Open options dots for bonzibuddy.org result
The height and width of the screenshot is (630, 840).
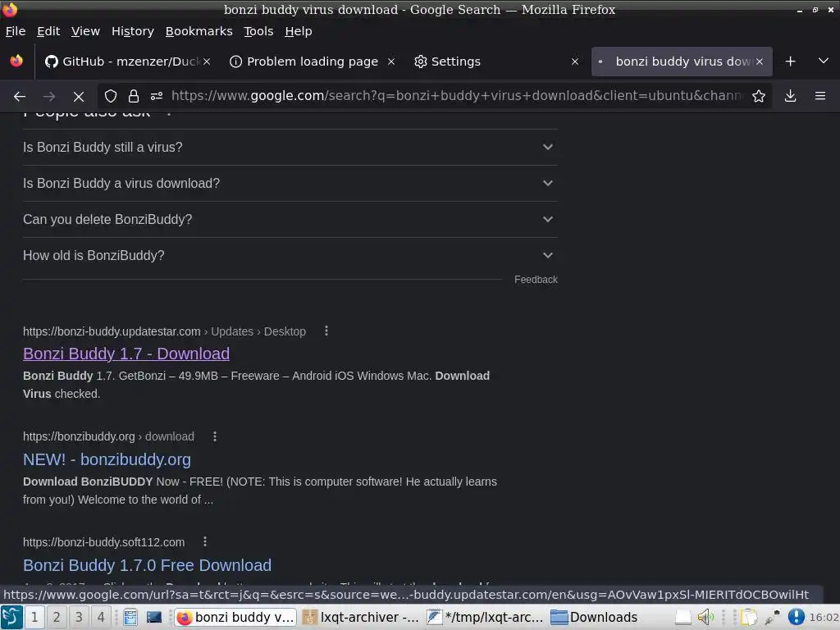pyautogui.click(x=215, y=436)
